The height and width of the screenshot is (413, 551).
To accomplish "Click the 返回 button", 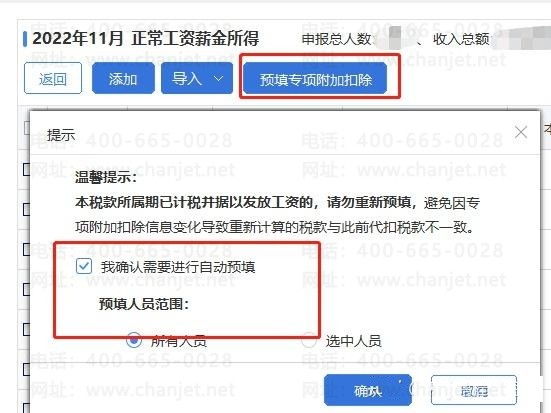I will coord(53,78).
